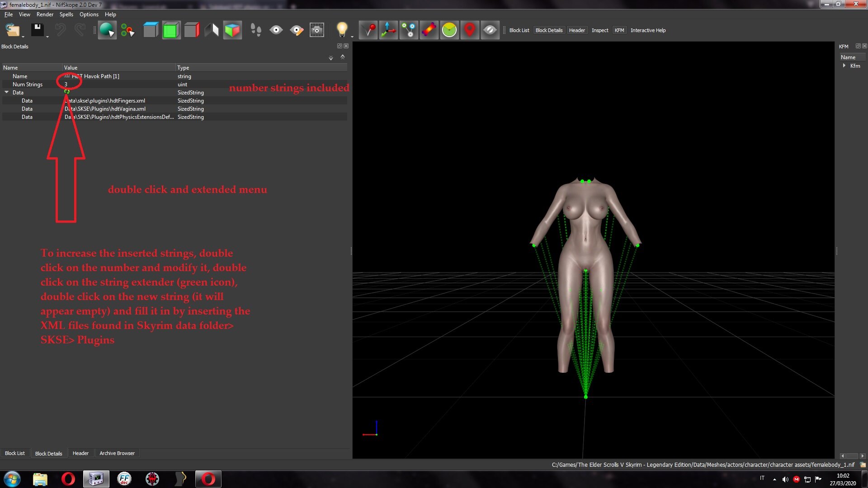
Task: Toggle the Havok collision display icon
Action: tap(429, 30)
